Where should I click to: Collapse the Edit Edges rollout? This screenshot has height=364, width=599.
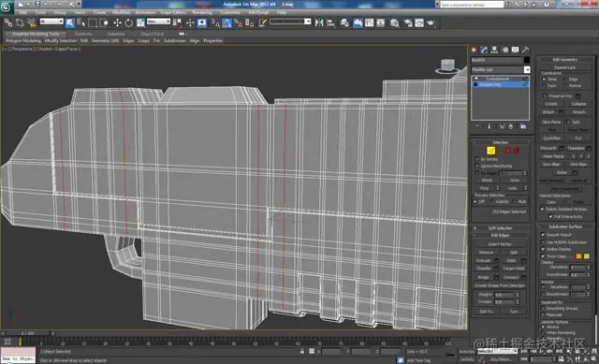(x=500, y=235)
